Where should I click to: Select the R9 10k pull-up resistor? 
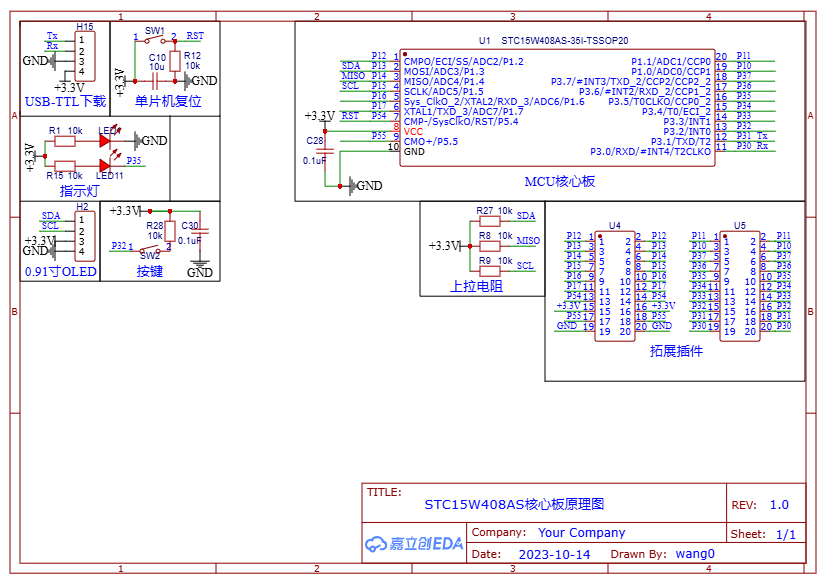pyautogui.click(x=489, y=271)
